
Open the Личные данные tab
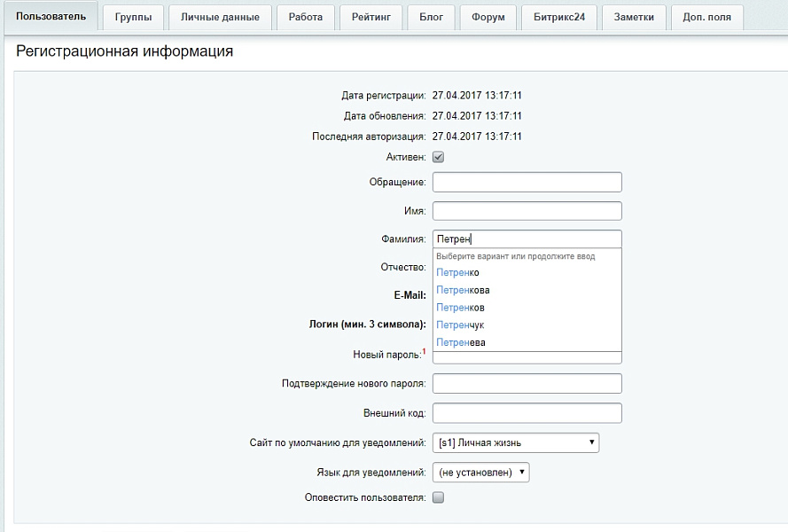[220, 18]
